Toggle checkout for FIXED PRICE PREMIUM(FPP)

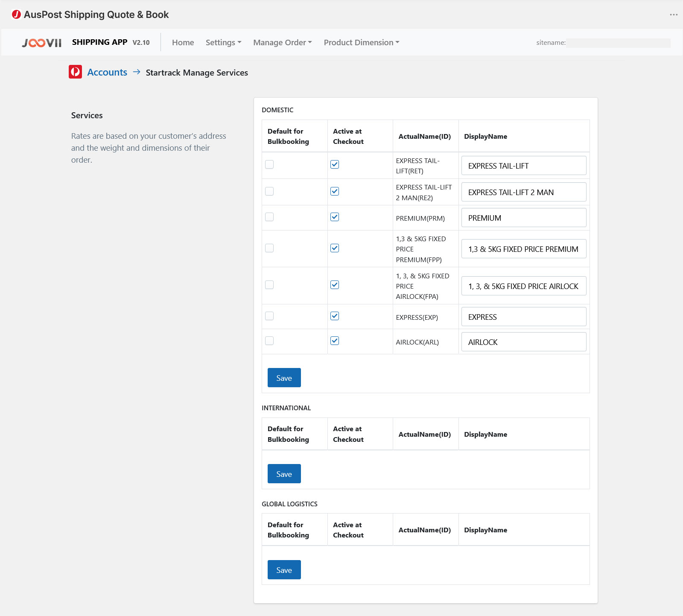[335, 248]
